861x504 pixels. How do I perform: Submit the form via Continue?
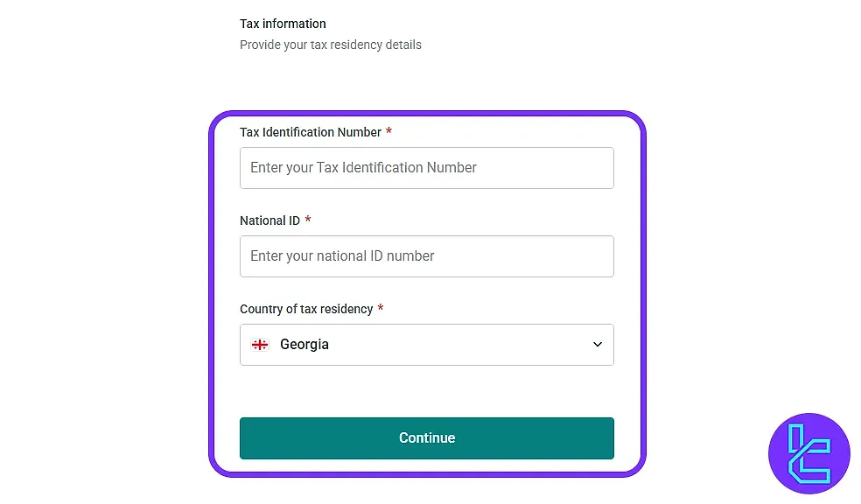point(426,437)
